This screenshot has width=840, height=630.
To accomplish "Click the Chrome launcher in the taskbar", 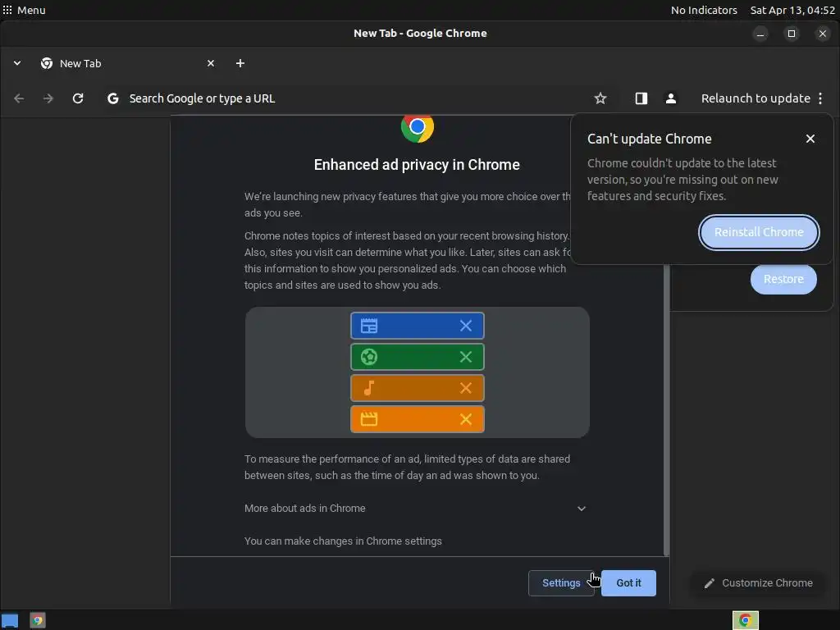I will click(x=38, y=620).
